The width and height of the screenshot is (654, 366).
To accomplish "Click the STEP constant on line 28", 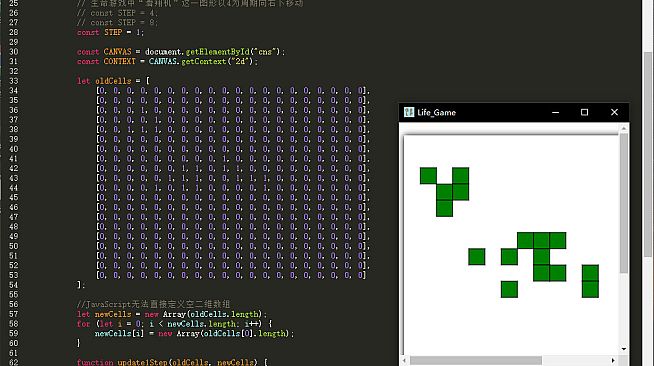I will point(113,32).
